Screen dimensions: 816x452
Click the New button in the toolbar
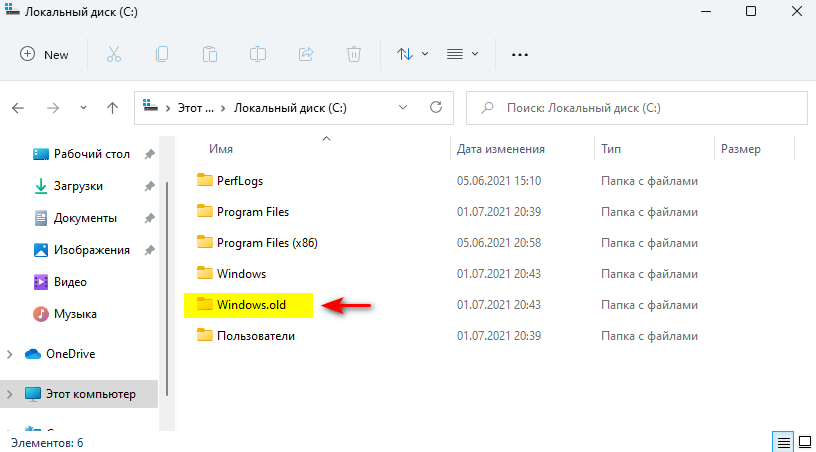(44, 55)
